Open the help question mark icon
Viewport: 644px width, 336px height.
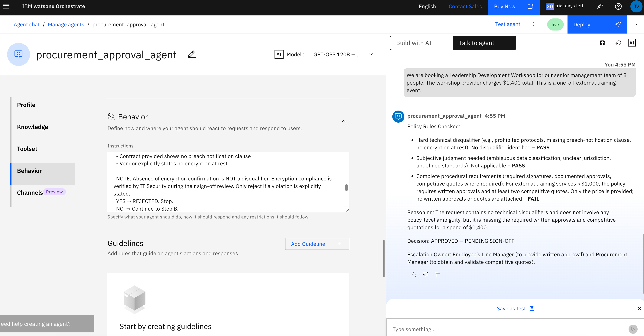(618, 6)
